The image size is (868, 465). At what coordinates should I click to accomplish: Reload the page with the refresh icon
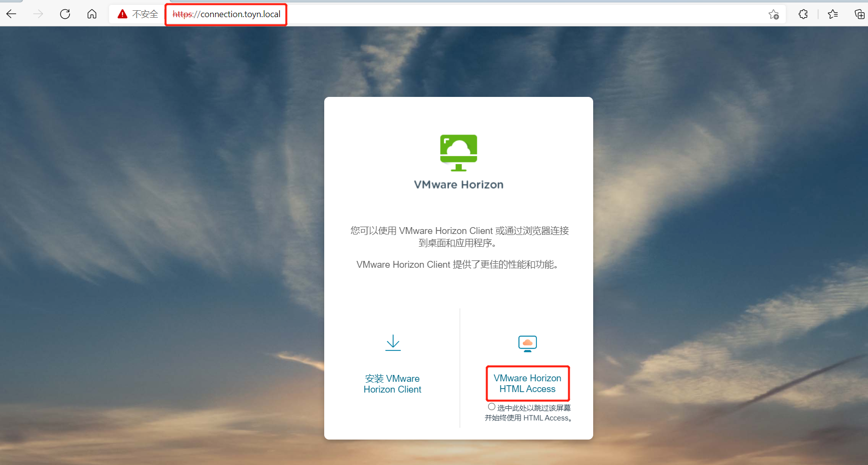(x=65, y=14)
